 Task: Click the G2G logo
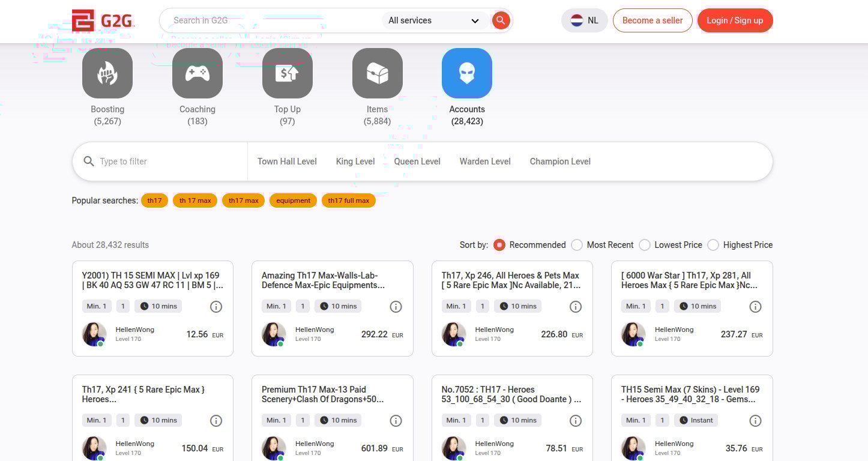[103, 20]
